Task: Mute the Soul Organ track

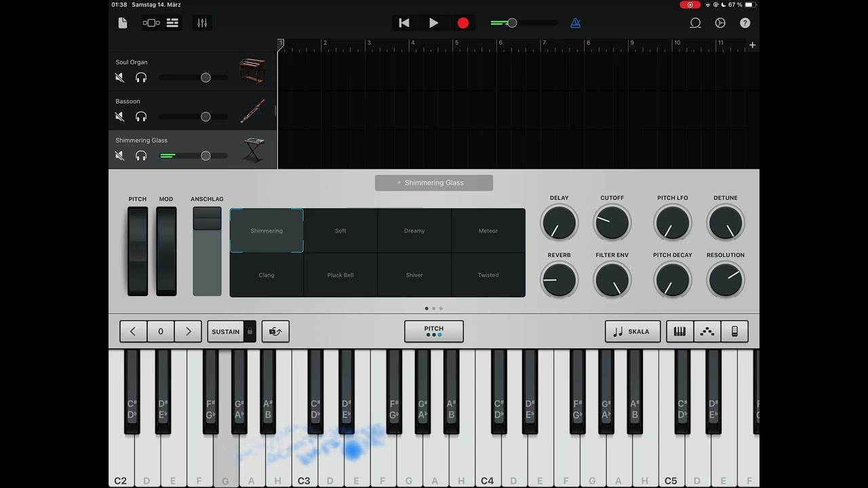Action: coord(120,78)
